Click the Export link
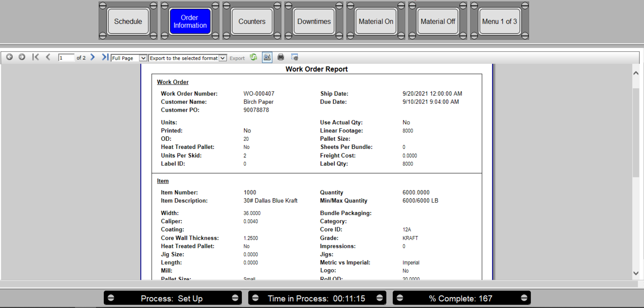 click(237, 58)
